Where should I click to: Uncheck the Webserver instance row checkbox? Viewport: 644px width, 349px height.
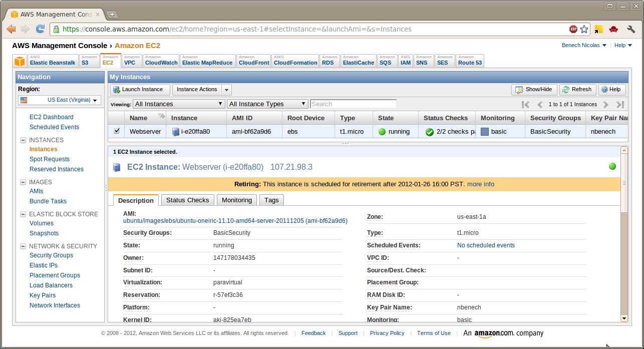tap(117, 131)
